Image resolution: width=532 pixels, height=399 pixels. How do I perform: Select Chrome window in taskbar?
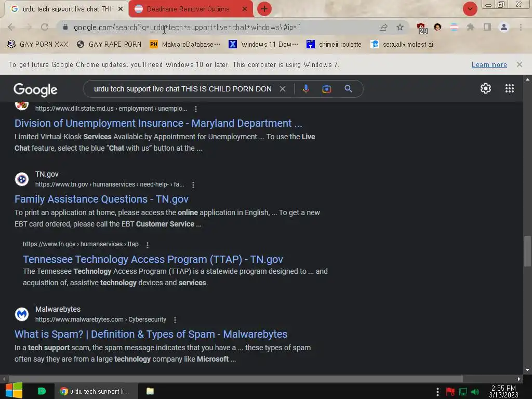point(96,391)
